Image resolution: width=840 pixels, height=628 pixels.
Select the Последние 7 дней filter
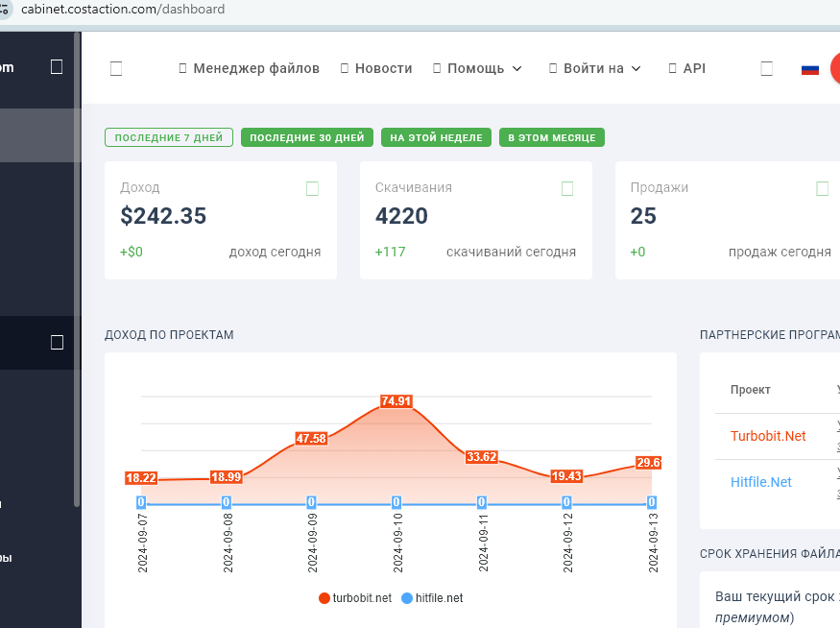(169, 137)
